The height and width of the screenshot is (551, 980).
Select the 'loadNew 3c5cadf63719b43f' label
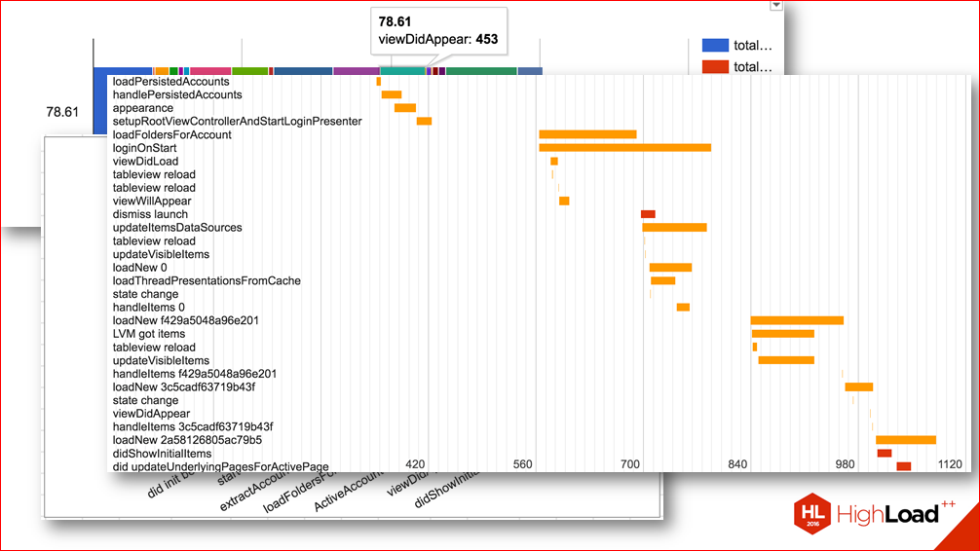(184, 386)
